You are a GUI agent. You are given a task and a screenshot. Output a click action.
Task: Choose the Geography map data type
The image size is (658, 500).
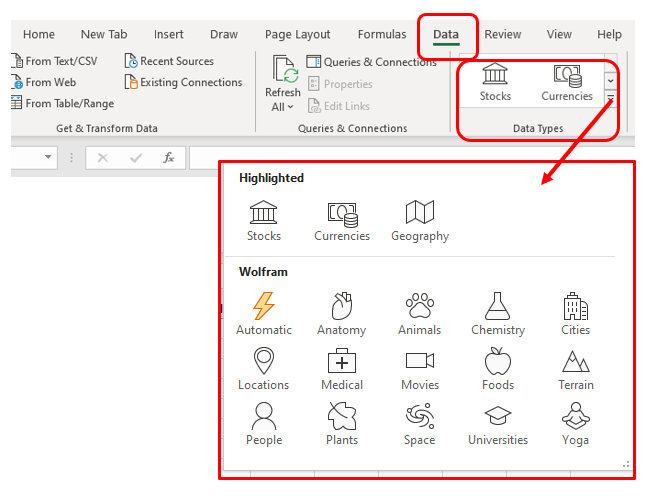pyautogui.click(x=420, y=220)
